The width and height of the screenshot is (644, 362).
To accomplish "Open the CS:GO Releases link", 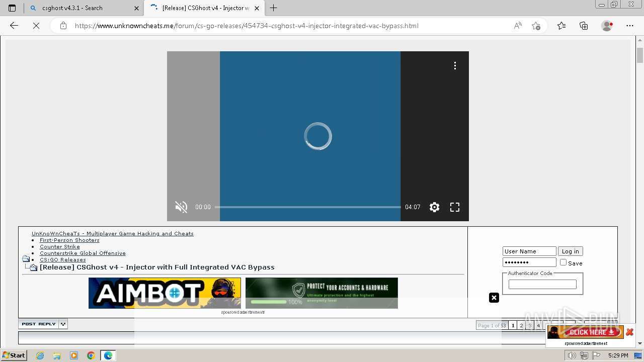I will pyautogui.click(x=63, y=259).
